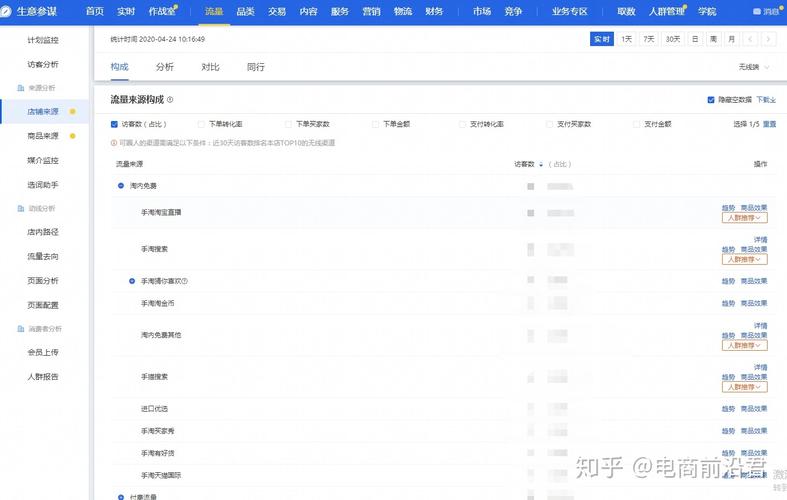This screenshot has width=787, height=500.
Task: Check the 支付金额 checkbox
Action: point(637,124)
